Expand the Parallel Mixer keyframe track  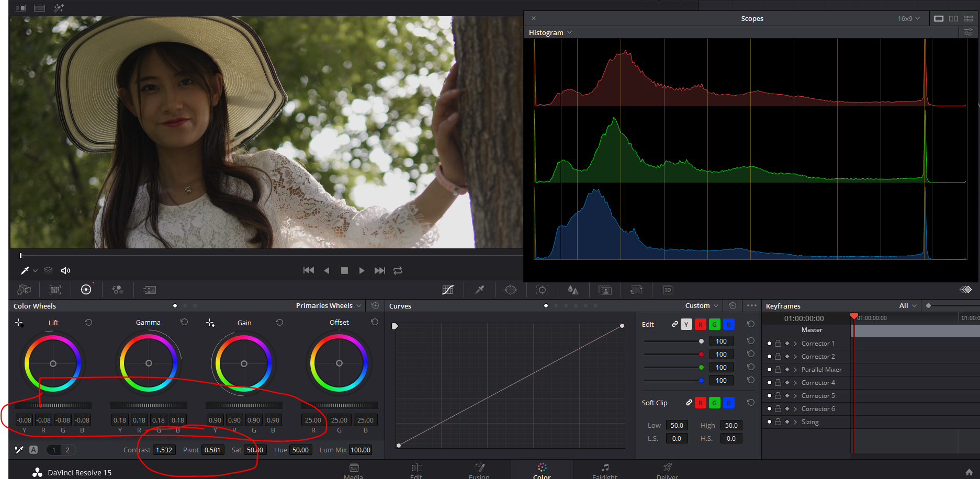click(795, 370)
